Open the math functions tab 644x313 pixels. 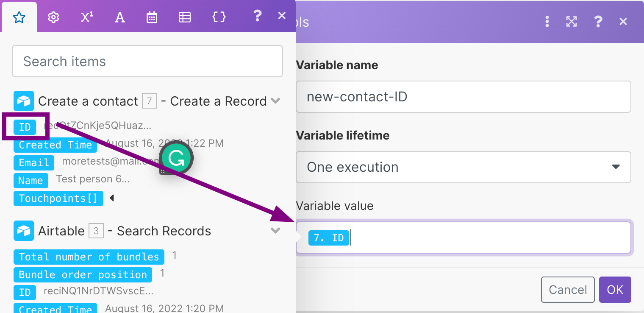(87, 17)
